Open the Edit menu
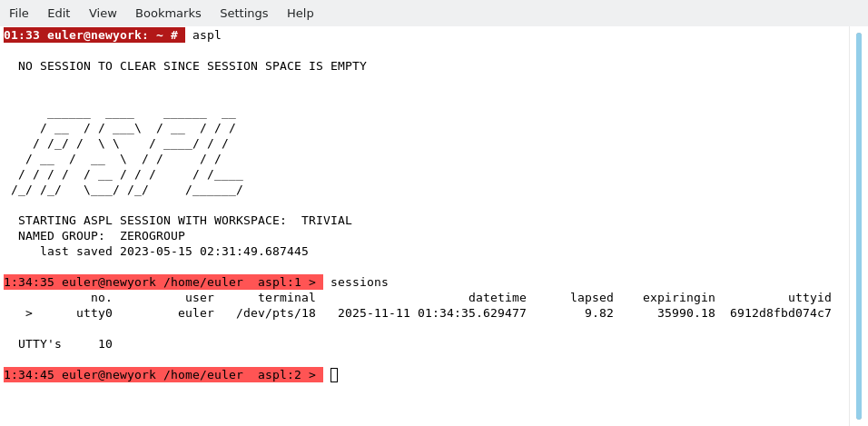 pos(59,13)
